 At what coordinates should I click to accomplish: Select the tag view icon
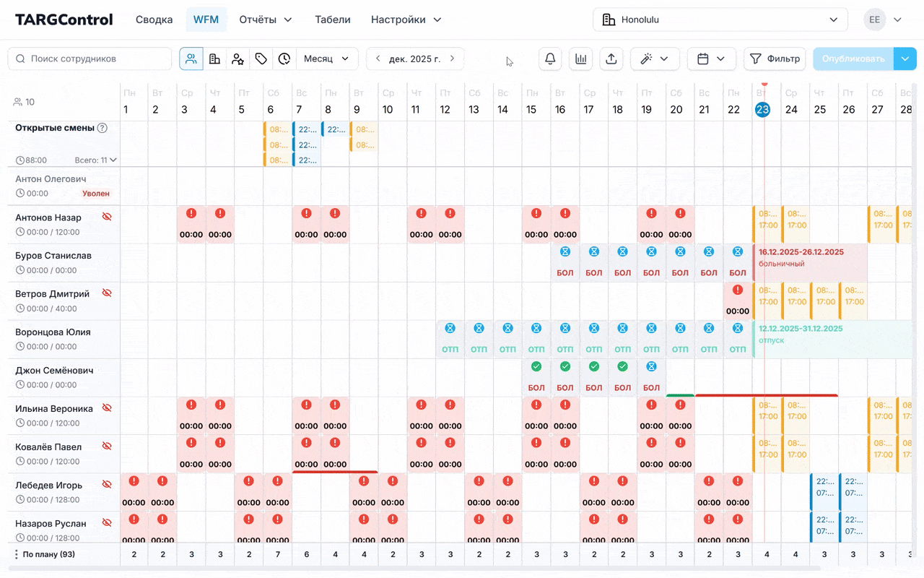coord(261,59)
